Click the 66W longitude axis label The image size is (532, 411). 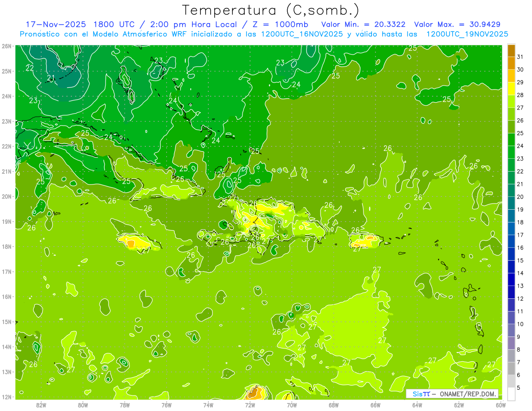pos(376,405)
